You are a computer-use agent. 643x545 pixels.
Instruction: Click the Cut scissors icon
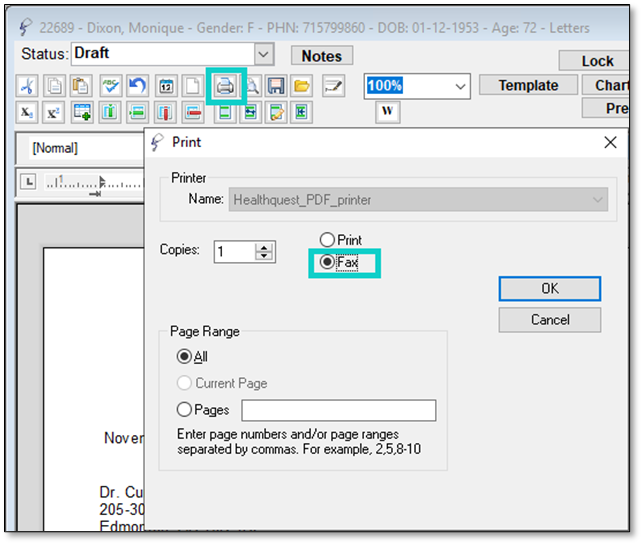point(27,86)
